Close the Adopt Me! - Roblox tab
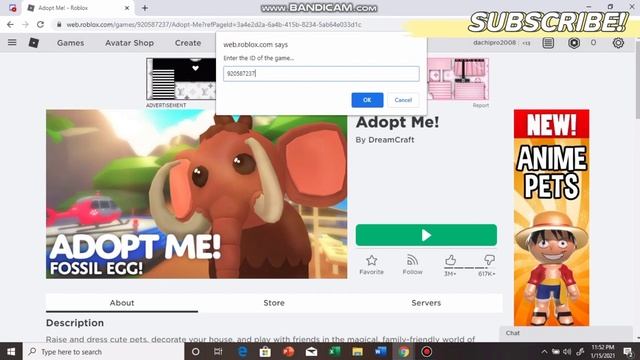The width and height of the screenshot is (640, 360). (x=127, y=8)
